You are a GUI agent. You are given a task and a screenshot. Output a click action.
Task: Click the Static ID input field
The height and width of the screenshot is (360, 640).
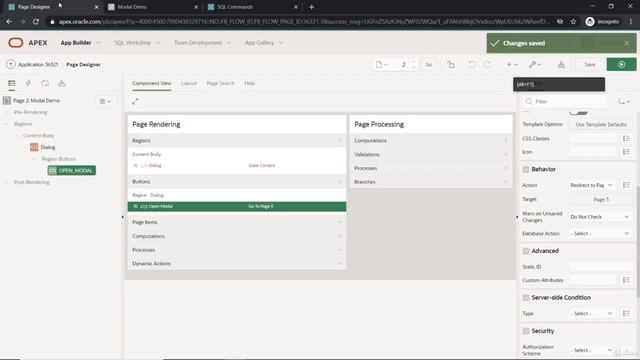(600, 267)
